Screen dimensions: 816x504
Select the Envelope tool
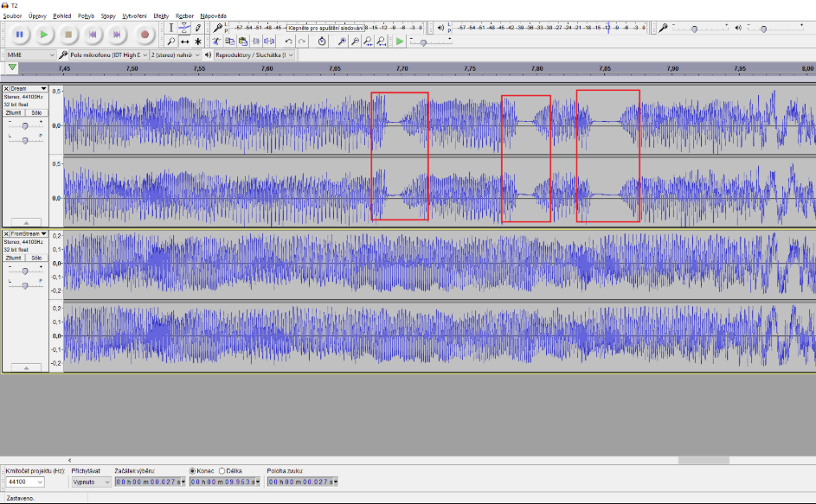pyautogui.click(x=184, y=28)
